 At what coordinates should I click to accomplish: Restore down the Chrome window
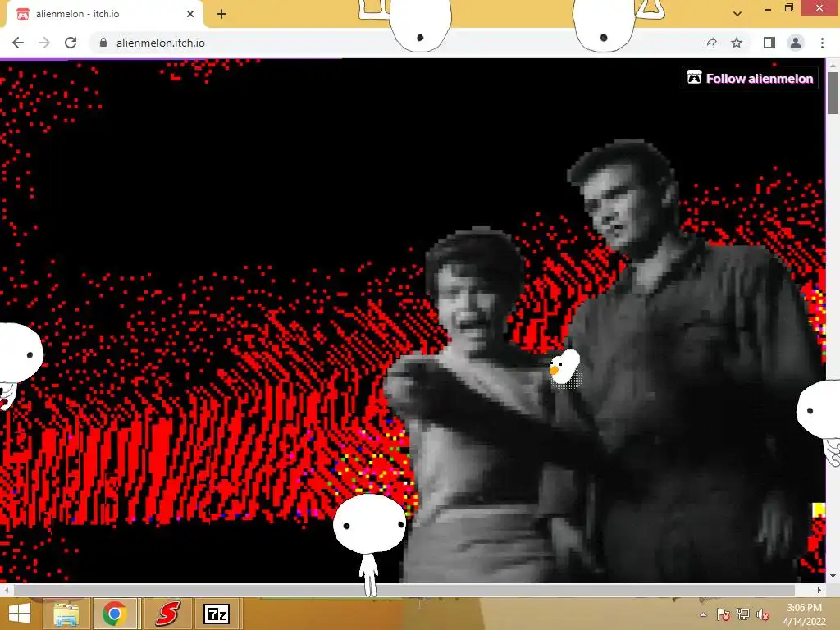[x=789, y=8]
